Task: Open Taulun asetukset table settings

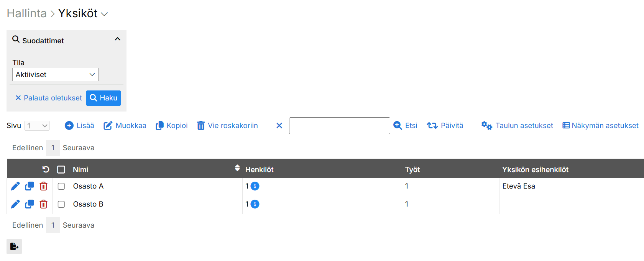Action: click(x=517, y=126)
